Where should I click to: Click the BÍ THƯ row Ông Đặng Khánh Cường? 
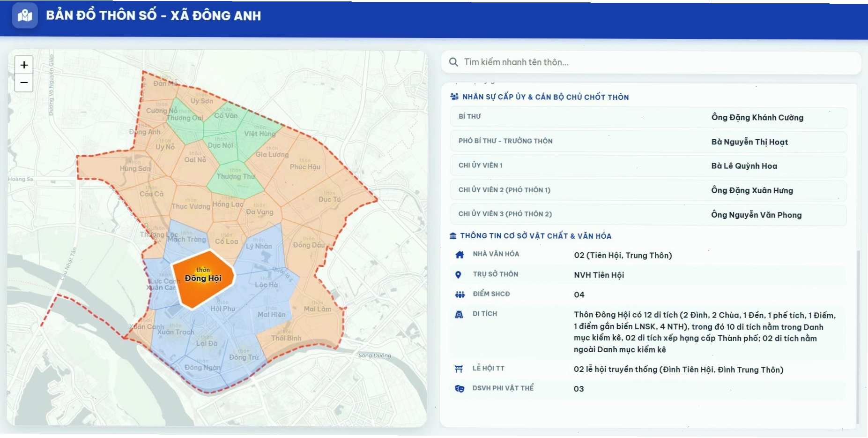point(648,117)
